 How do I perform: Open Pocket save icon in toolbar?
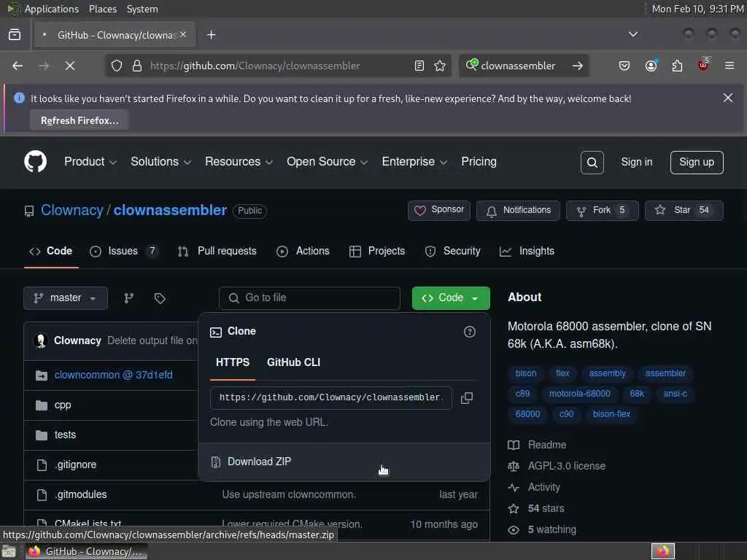point(624,66)
